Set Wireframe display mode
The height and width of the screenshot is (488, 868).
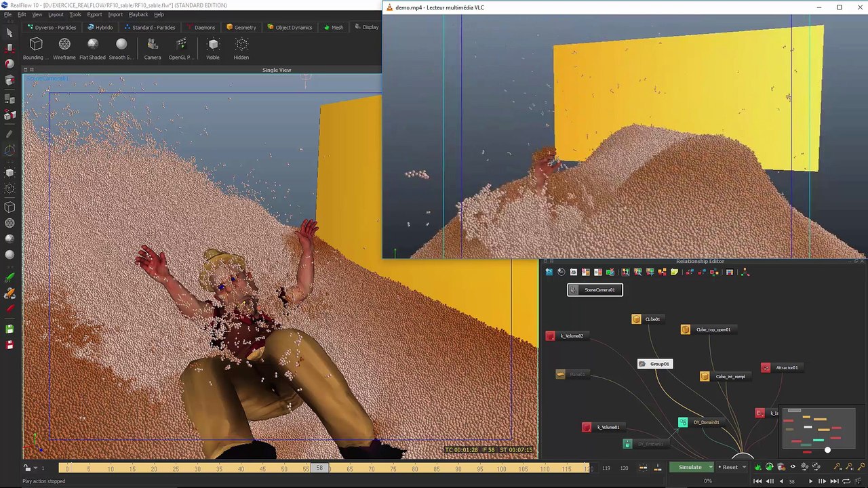(x=64, y=49)
